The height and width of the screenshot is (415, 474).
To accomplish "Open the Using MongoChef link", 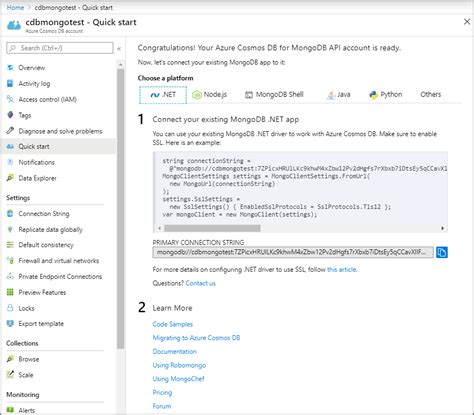I will point(179,379).
